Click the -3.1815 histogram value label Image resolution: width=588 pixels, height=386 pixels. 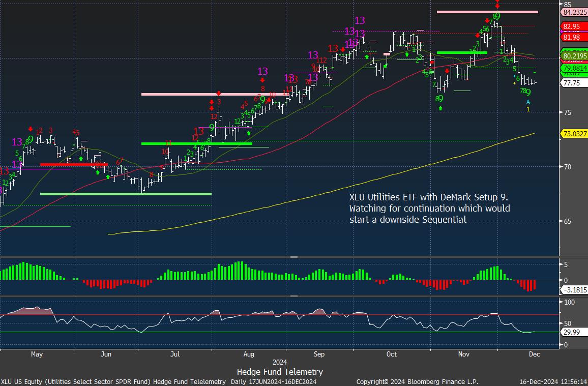(x=574, y=290)
